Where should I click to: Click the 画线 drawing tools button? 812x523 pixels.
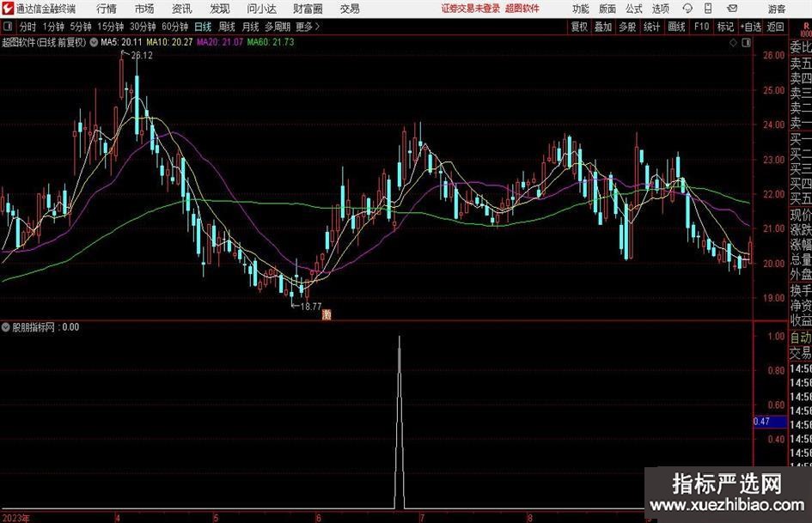coord(676,27)
